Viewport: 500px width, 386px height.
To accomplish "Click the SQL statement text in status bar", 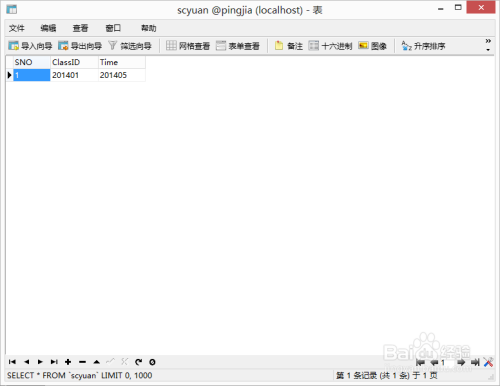I will (80, 375).
